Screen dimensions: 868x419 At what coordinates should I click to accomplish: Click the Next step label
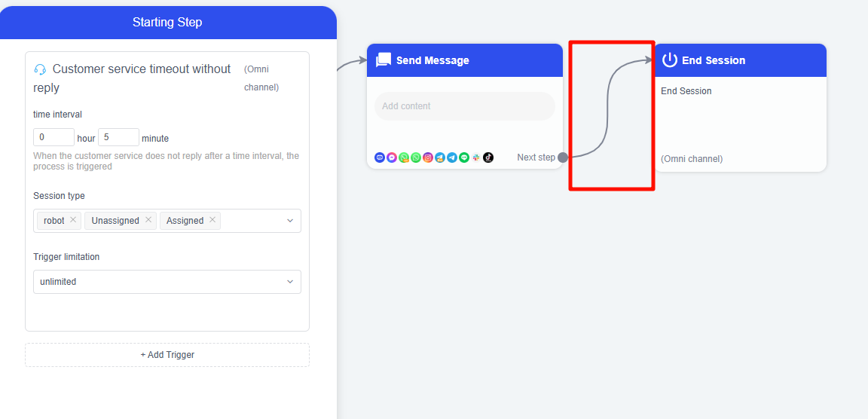(536, 158)
